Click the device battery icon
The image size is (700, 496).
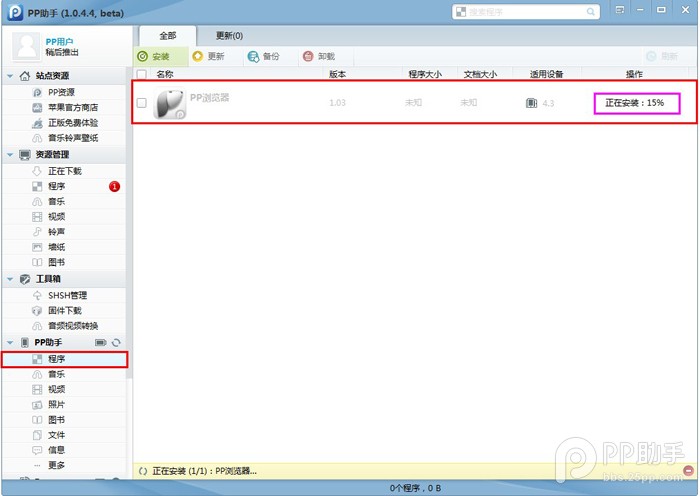point(101,342)
